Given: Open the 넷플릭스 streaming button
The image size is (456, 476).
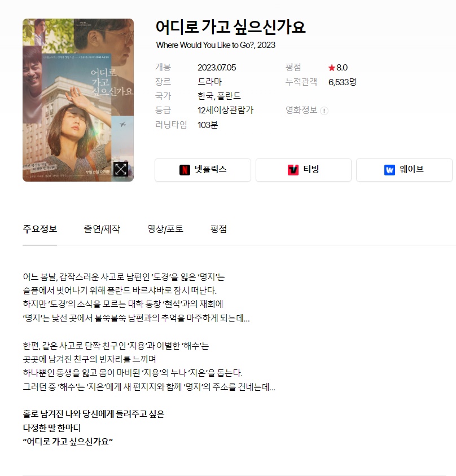Looking at the screenshot, I should 203,170.
